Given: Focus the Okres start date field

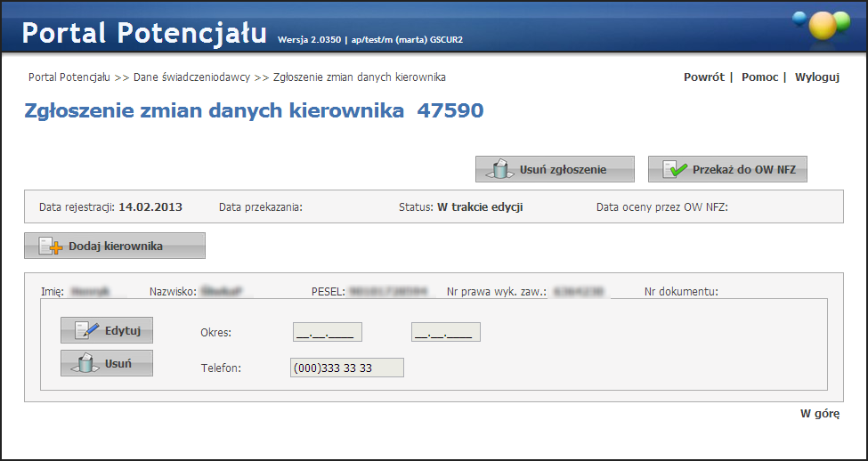Looking at the screenshot, I should tap(327, 333).
